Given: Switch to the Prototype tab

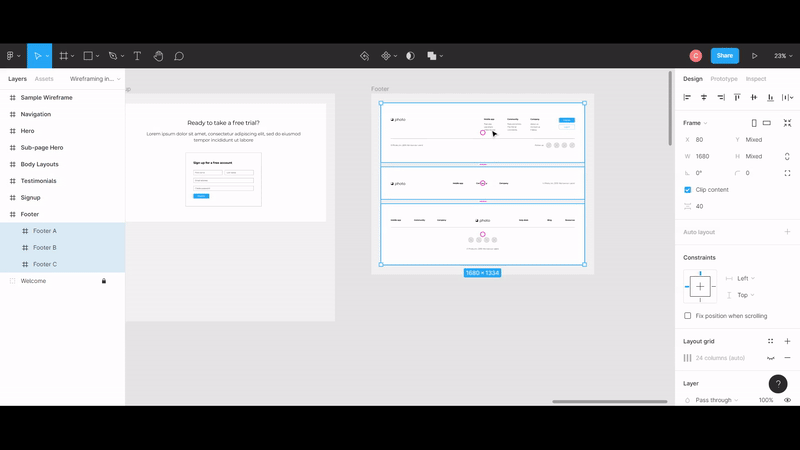Looking at the screenshot, I should click(724, 79).
